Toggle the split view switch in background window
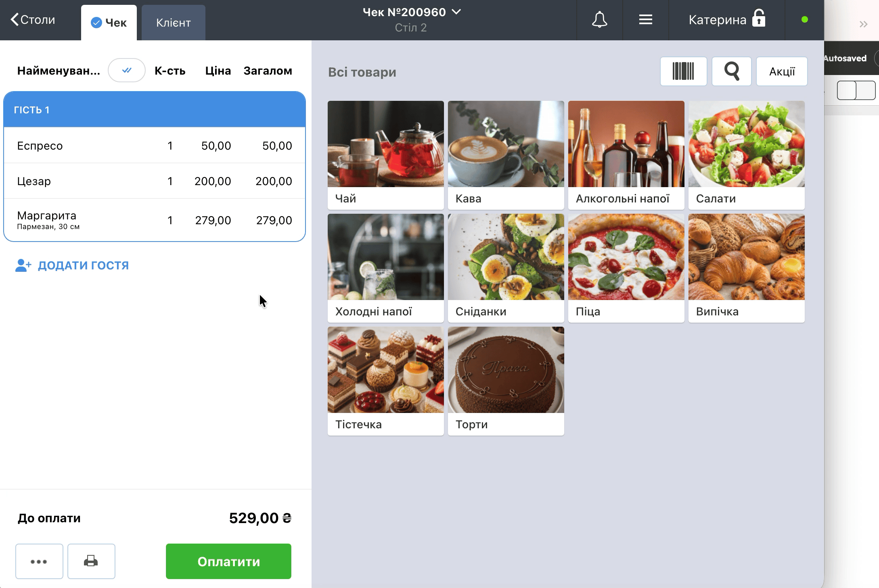Viewport: 879px width, 588px height. pyautogui.click(x=856, y=90)
